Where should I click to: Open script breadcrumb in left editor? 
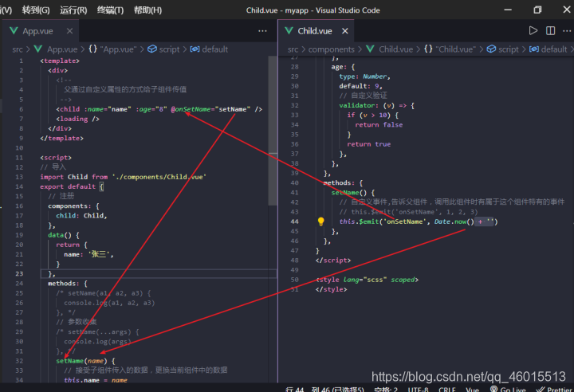(x=169, y=49)
